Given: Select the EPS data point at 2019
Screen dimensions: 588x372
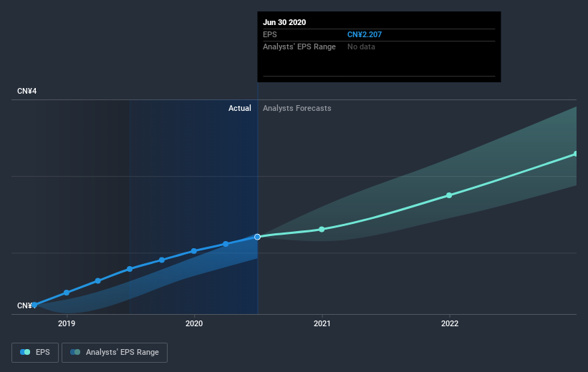Looking at the screenshot, I should [67, 293].
